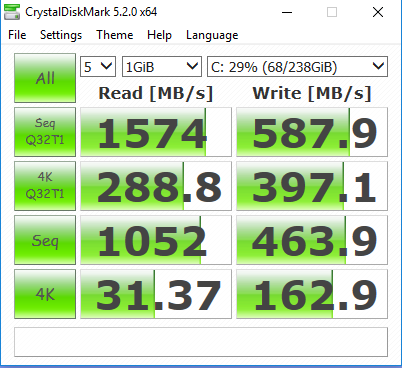This screenshot has width=402, height=368.
Task: Open the Language menu
Action: pyautogui.click(x=212, y=35)
